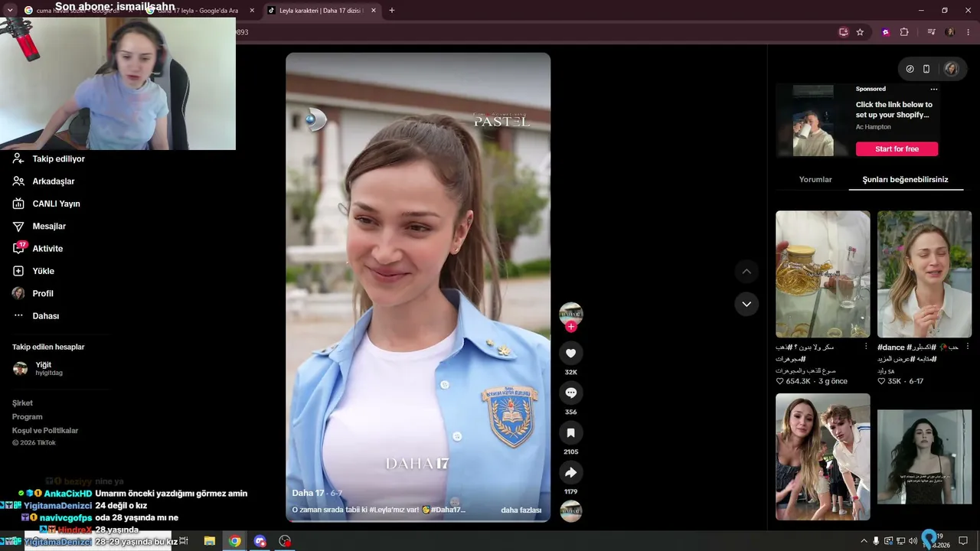Install app via address bar install icon
This screenshot has width=980, height=551.
tap(843, 32)
